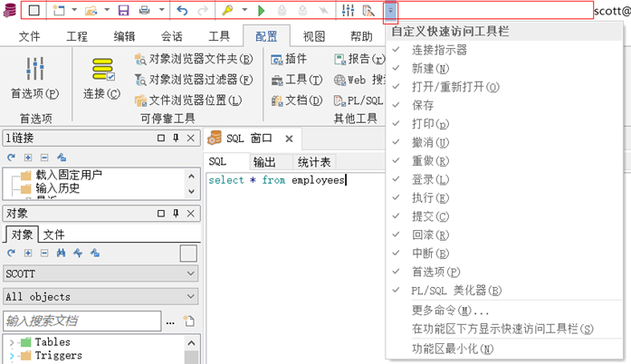Image resolution: width=631 pixels, height=364 pixels.
Task: Switch to the 输出 tab
Action: click(x=264, y=162)
